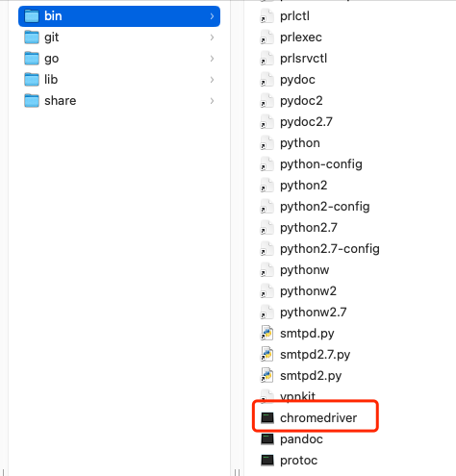Expand the go folder chevron
This screenshot has height=476, width=456.
point(212,59)
